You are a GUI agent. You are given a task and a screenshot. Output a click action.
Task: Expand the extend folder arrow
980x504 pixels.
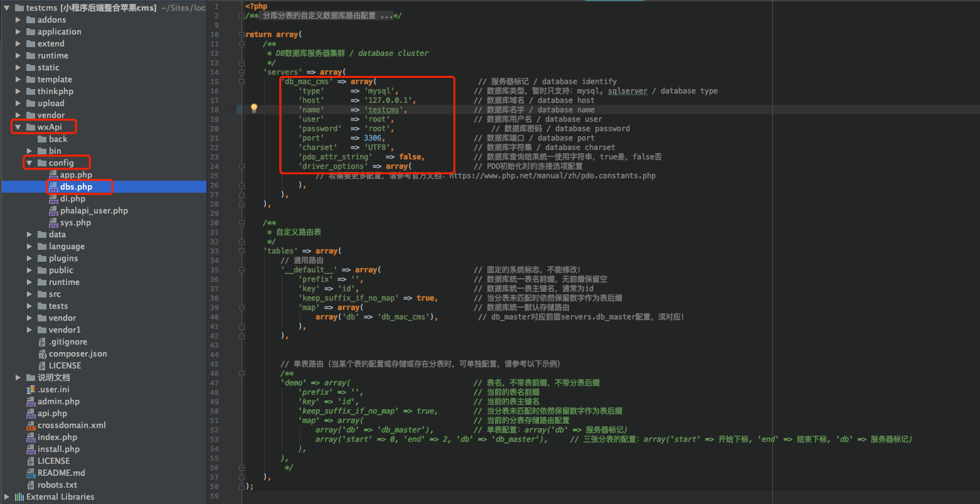(18, 44)
